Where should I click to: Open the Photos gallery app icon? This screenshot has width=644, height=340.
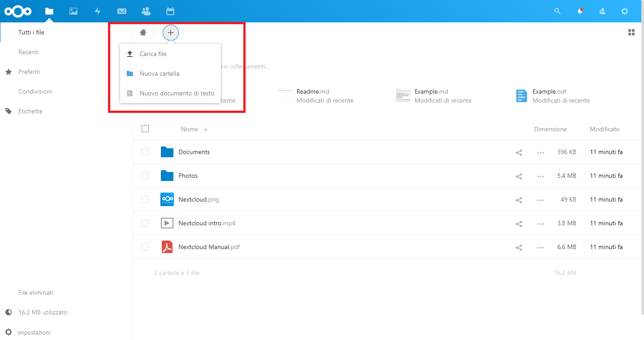coord(73,11)
